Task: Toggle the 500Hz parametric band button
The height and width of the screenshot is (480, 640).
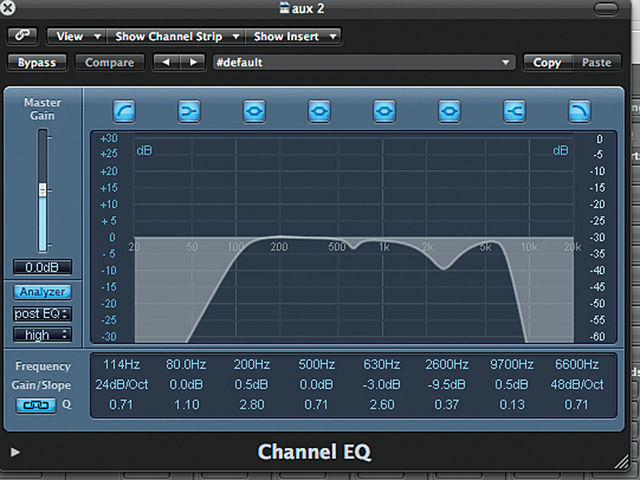Action: (319, 111)
